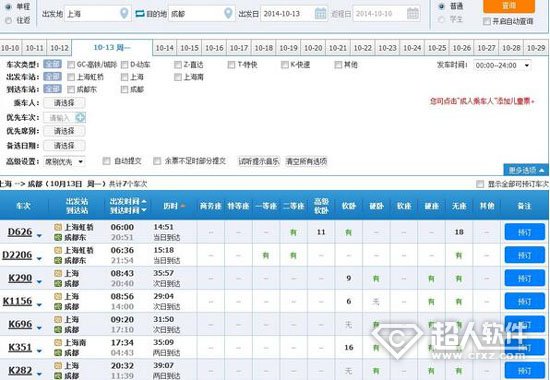Swap departure and destination stations icon
Viewport: 550px width, 380px height.
tap(140, 14)
